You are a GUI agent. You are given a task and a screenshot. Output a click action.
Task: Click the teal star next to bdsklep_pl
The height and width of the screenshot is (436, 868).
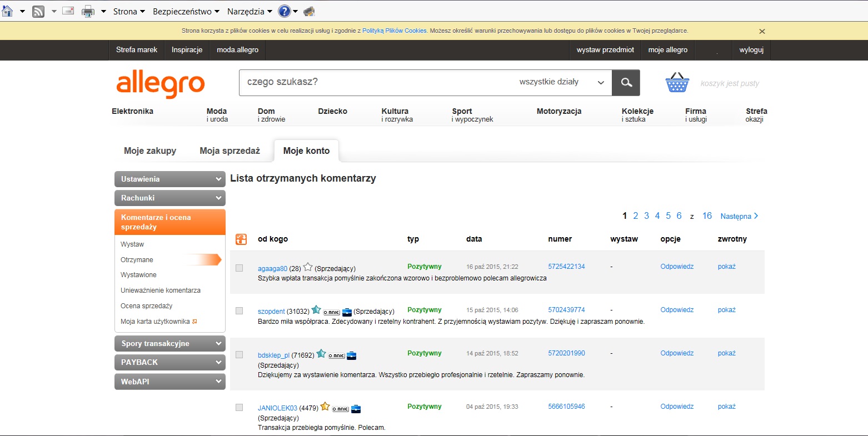pyautogui.click(x=321, y=353)
